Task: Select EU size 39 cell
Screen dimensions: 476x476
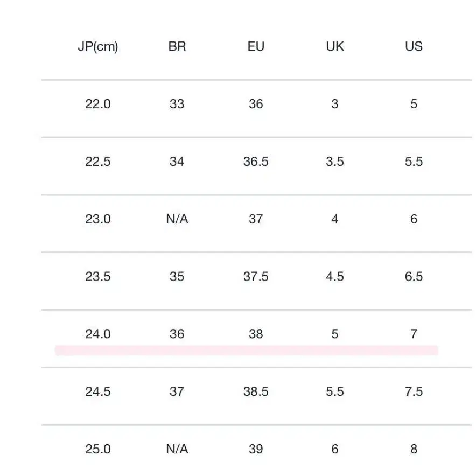Action: pos(256,449)
